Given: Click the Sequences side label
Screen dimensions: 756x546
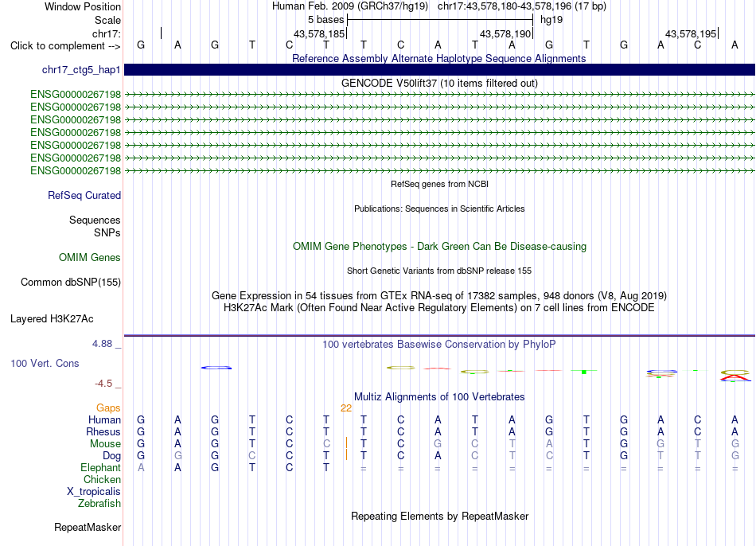Looking at the screenshot, I should [x=95, y=220].
